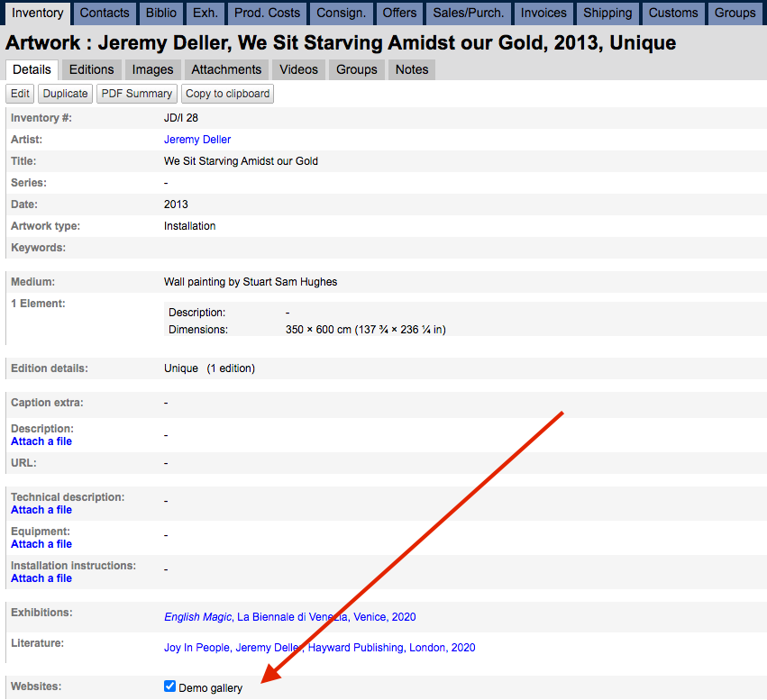Generate the PDF Summary
This screenshot has height=700, width=767.
pyautogui.click(x=136, y=94)
